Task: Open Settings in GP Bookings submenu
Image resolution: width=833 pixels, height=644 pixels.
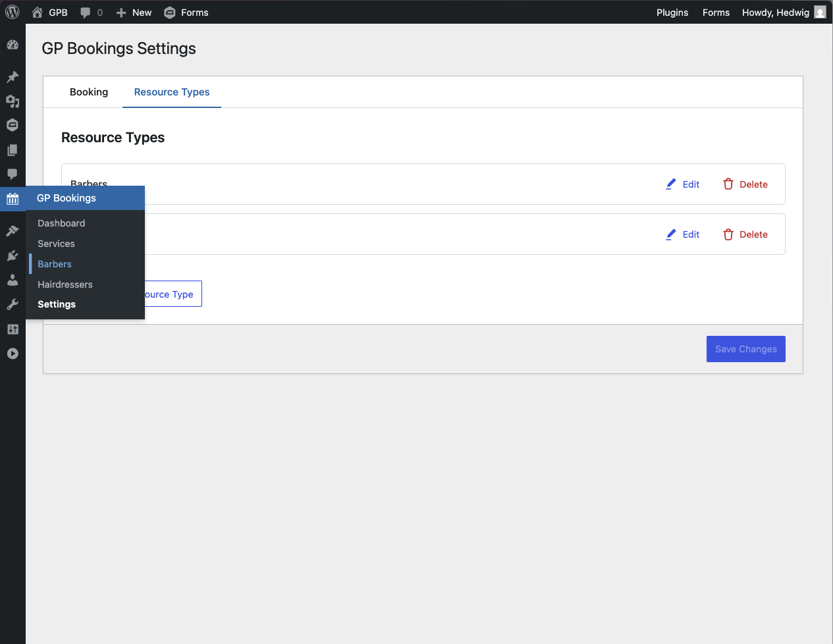Action: click(x=57, y=304)
